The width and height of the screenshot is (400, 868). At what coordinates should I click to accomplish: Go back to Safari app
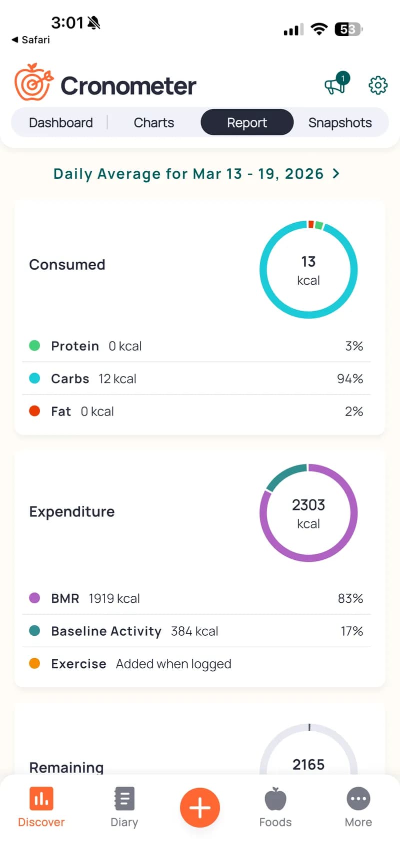tap(31, 40)
